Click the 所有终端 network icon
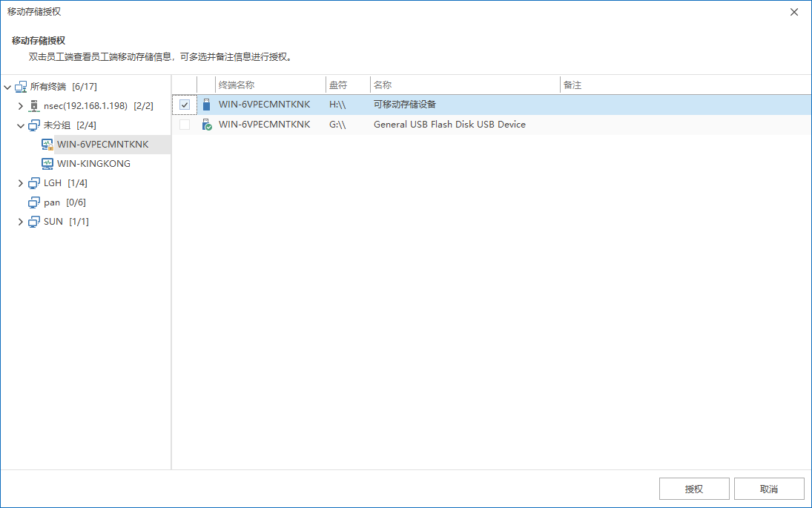 pos(21,87)
